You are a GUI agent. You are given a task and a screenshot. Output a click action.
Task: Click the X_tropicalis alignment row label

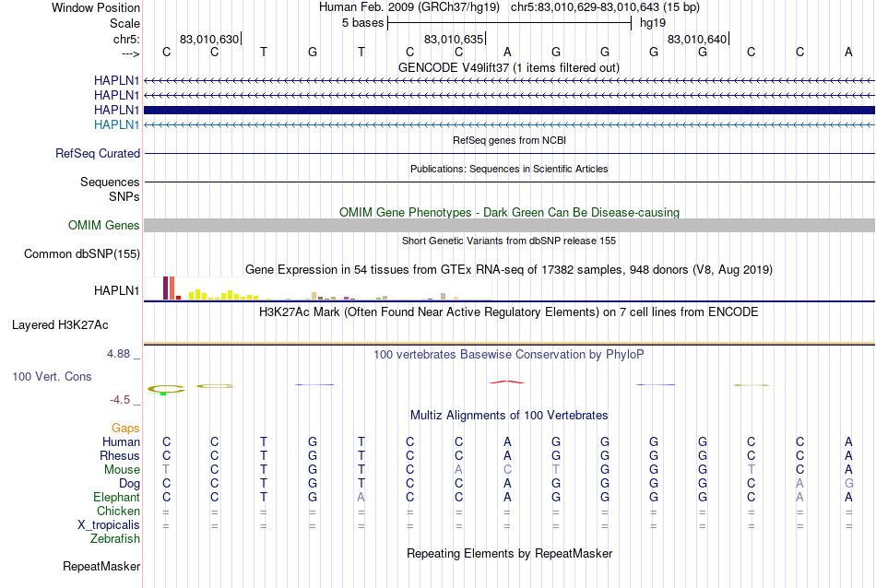(109, 525)
